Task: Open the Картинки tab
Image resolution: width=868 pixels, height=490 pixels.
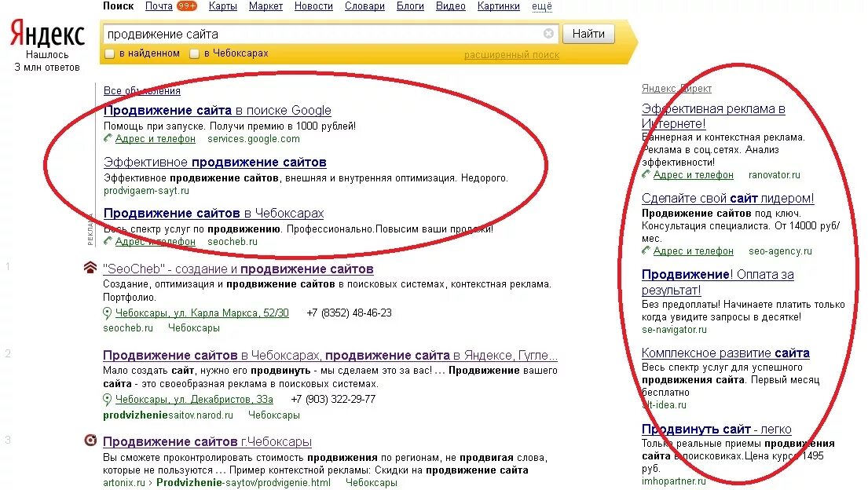Action: [498, 6]
